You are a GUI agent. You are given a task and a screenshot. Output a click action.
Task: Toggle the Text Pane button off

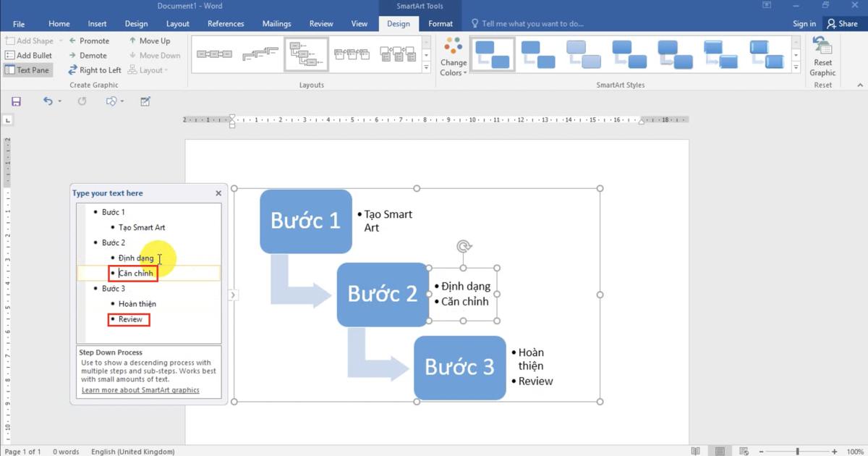pos(27,69)
